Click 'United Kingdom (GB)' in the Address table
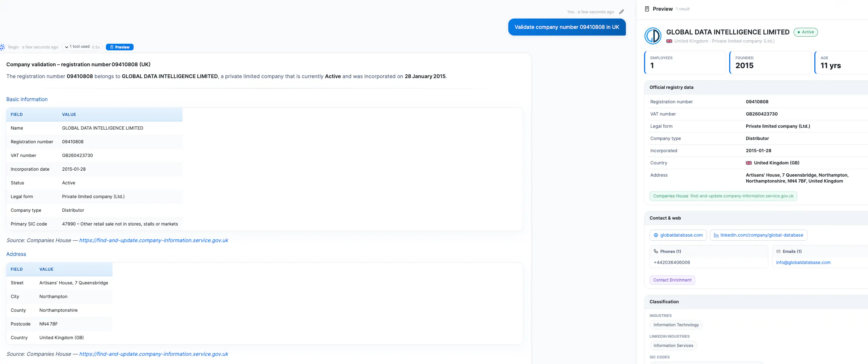The width and height of the screenshot is (868, 364). click(x=61, y=338)
